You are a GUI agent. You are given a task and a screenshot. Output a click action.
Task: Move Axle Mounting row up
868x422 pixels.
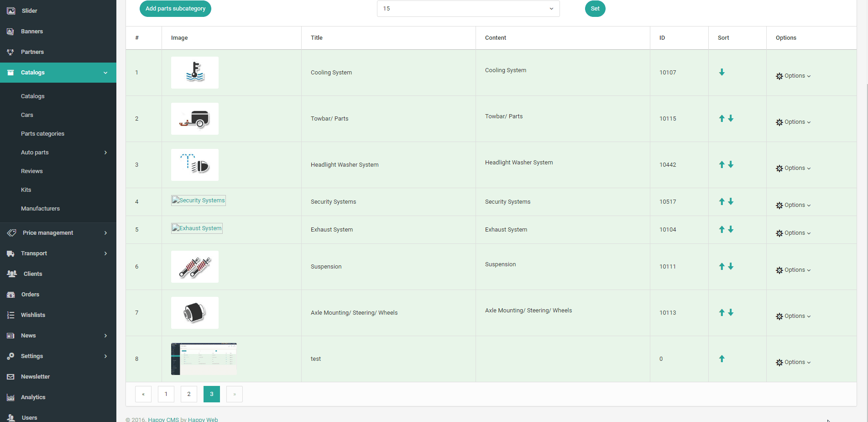coord(722,312)
